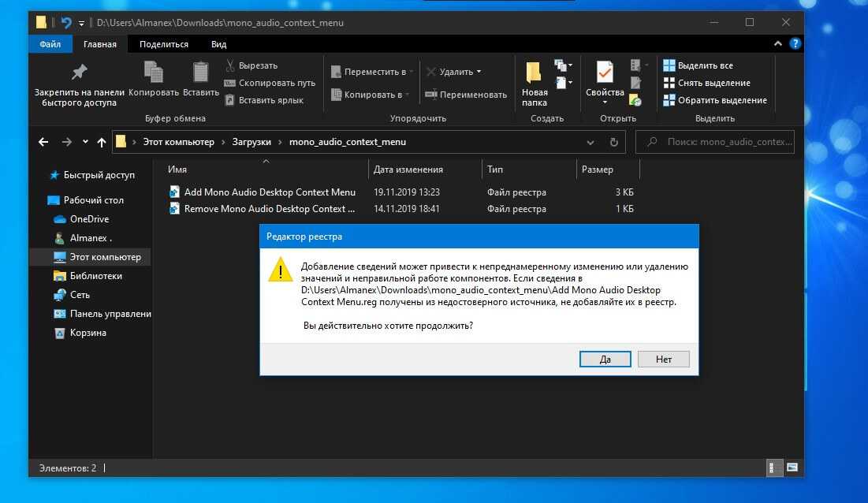
Task: Go up one folder level arrow
Action: (x=101, y=143)
